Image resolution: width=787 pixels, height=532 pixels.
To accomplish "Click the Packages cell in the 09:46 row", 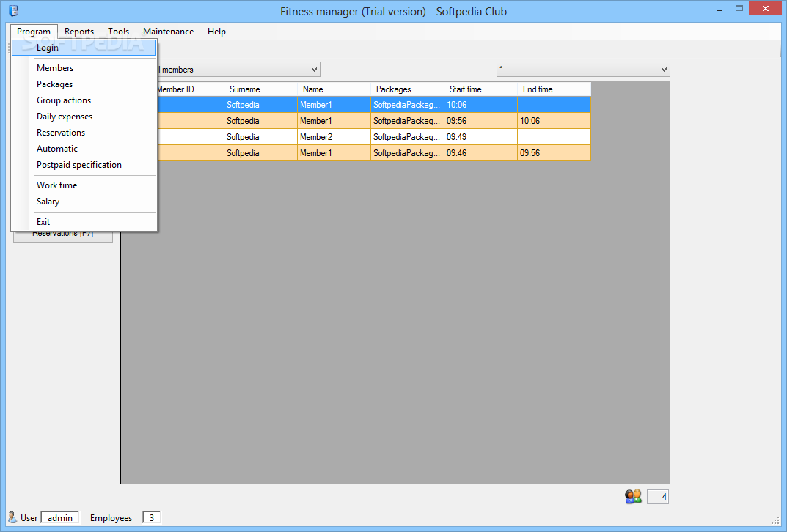I will click(407, 153).
